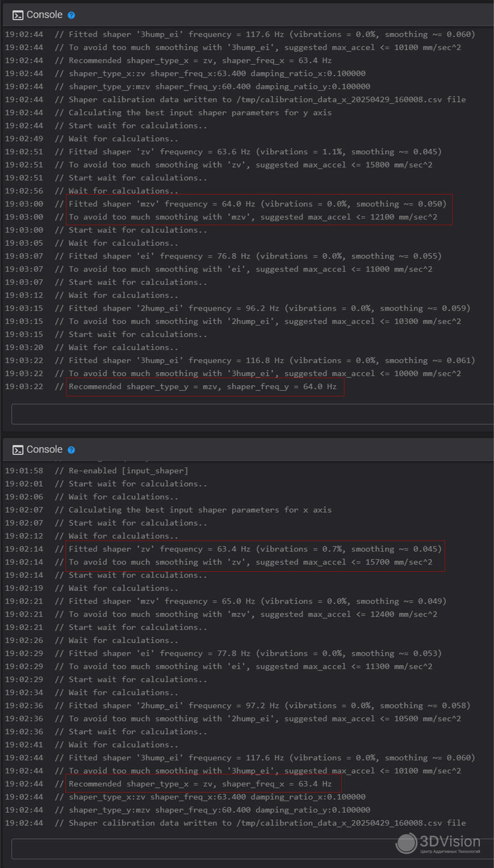Click the 3DVision logo watermark

pos(438,843)
